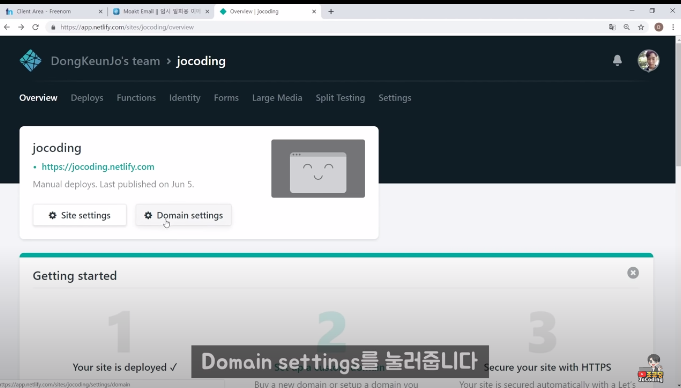Reload the current page
Screen dimensions: 681x388
click(x=36, y=27)
